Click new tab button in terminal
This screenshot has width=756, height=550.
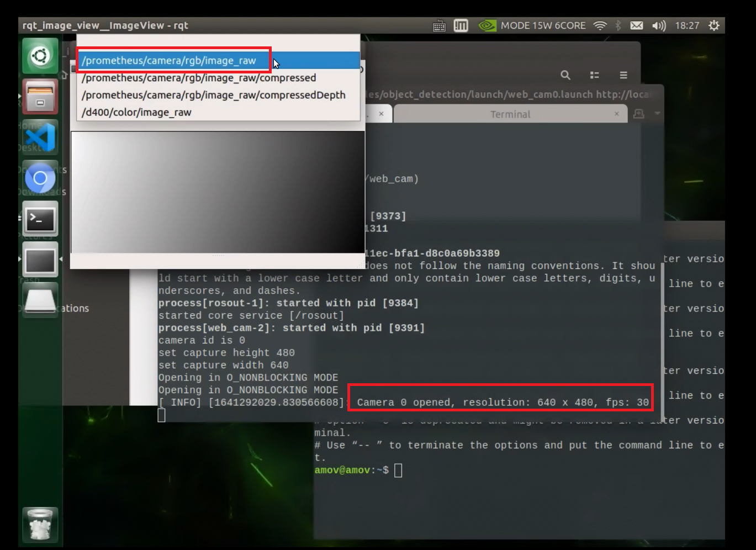coord(639,114)
